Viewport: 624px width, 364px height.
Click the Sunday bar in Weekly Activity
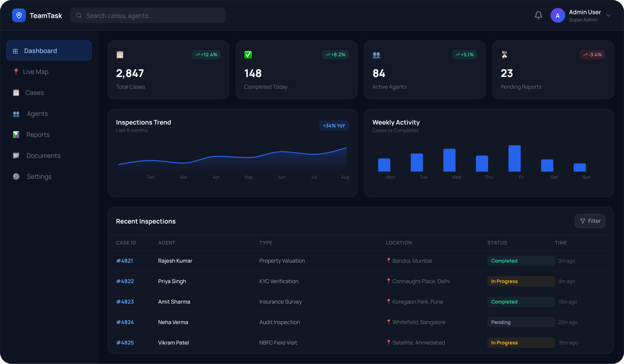pos(580,167)
